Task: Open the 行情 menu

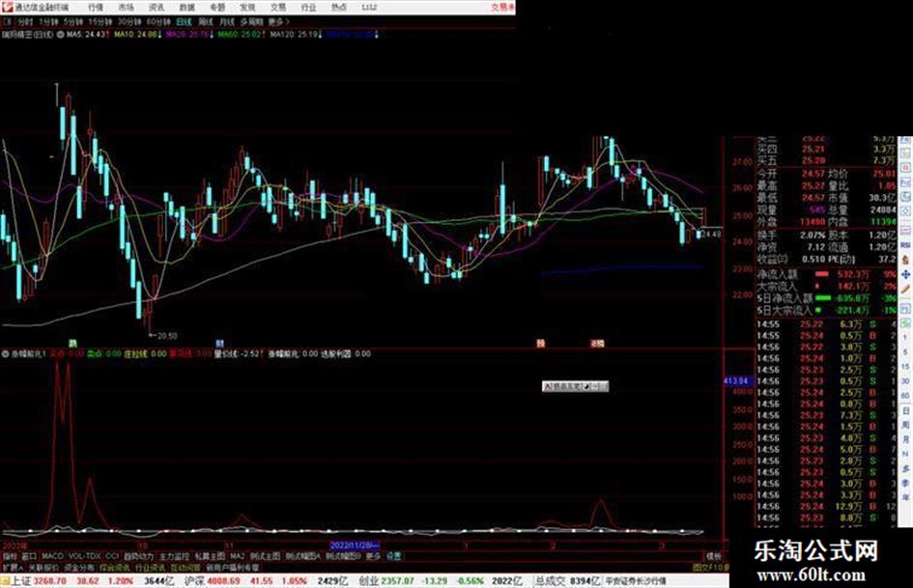Action: (x=96, y=8)
